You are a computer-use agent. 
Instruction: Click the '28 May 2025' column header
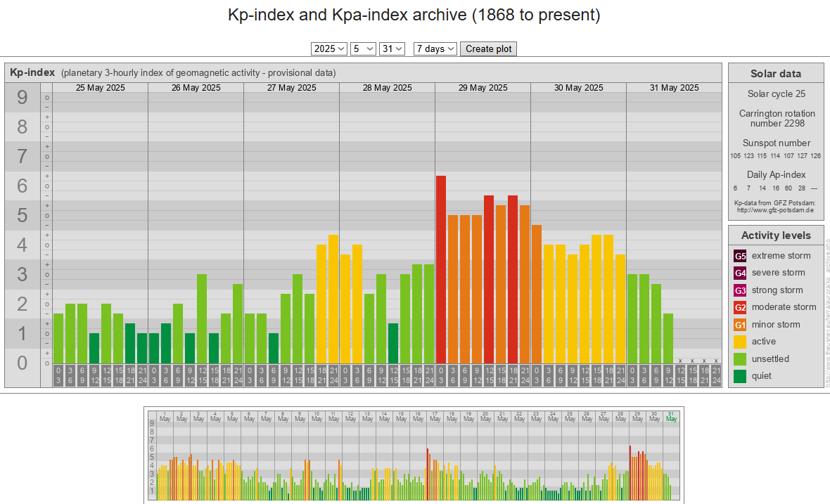(388, 88)
